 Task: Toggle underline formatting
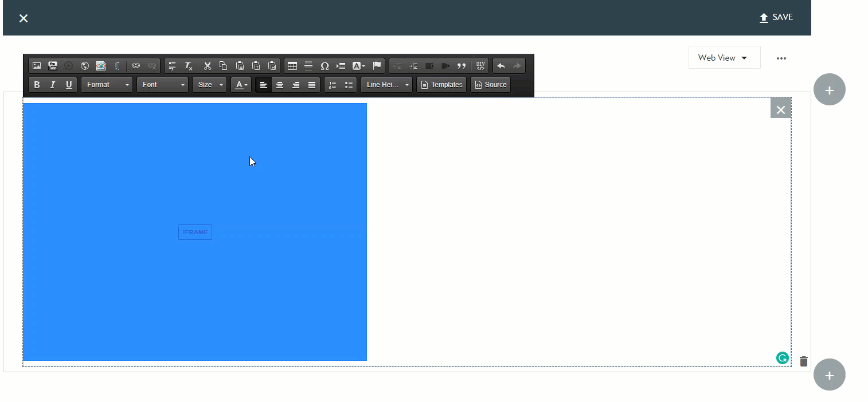tap(69, 85)
